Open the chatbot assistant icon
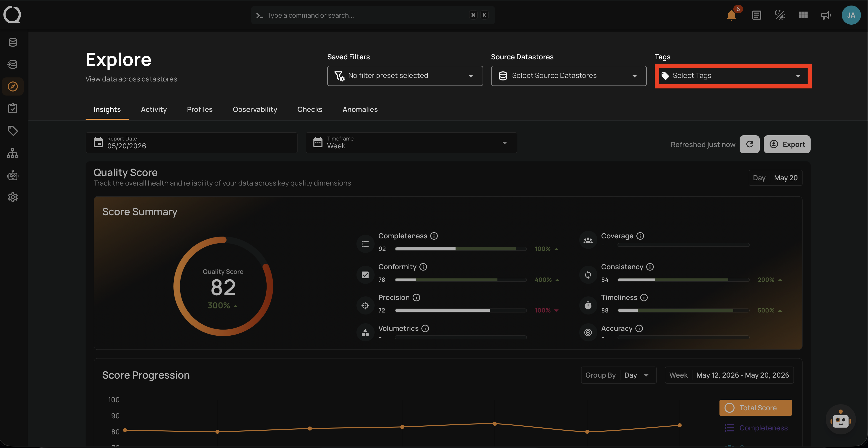This screenshot has height=448, width=868. pyautogui.click(x=840, y=419)
